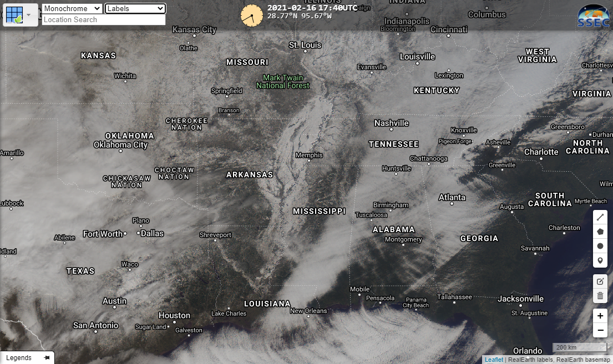
Task: Click the Austin city label
Action: pos(114,301)
